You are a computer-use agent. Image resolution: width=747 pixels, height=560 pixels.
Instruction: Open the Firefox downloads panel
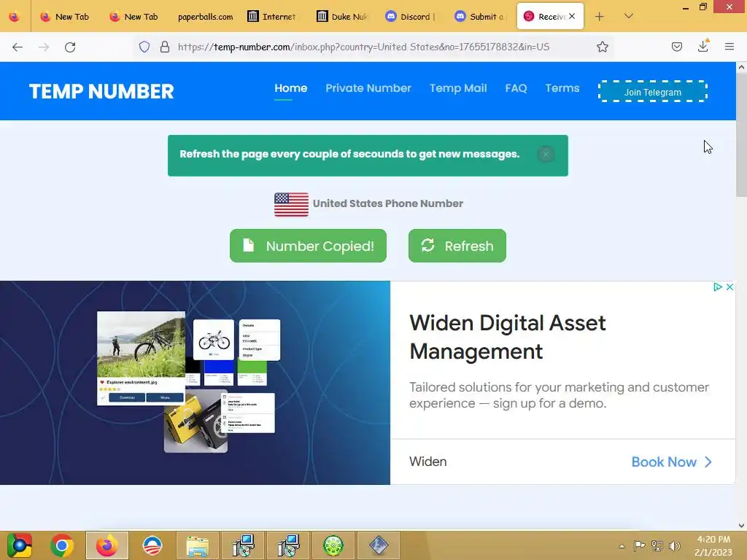pos(703,46)
